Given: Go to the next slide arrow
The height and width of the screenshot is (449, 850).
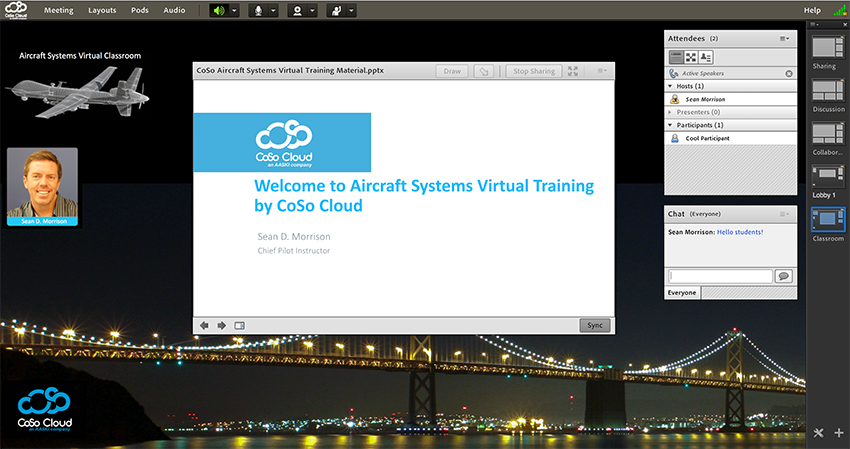Looking at the screenshot, I should click(x=221, y=325).
